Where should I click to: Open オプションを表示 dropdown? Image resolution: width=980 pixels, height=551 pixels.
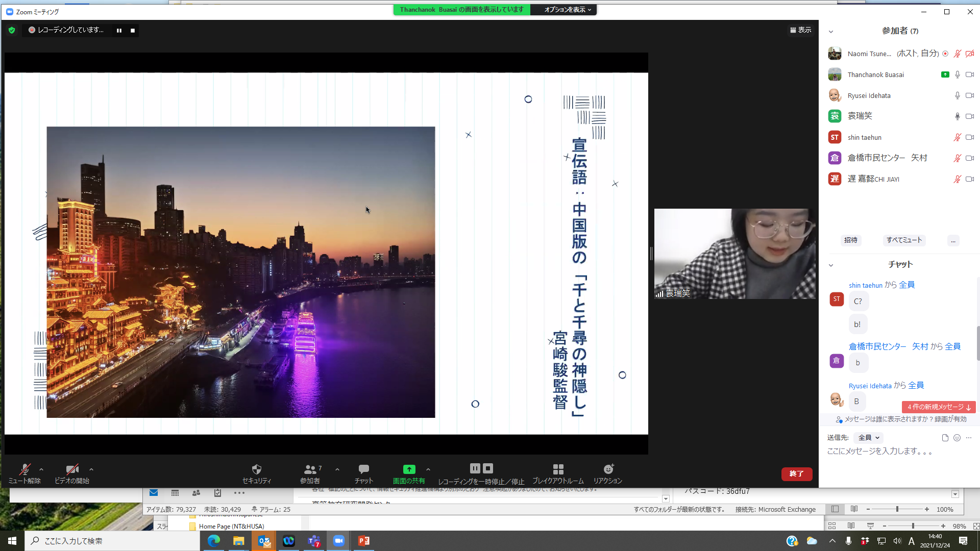tap(568, 10)
